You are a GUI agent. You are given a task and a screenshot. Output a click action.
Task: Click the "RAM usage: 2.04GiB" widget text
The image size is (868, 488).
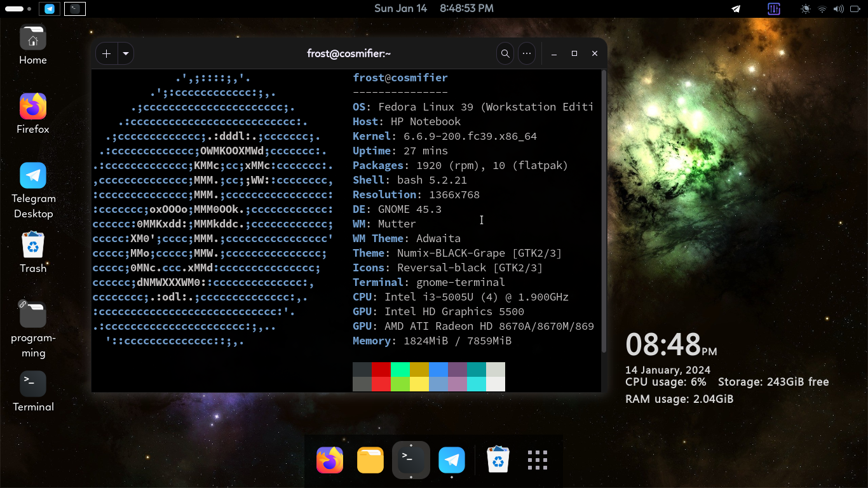pos(679,399)
